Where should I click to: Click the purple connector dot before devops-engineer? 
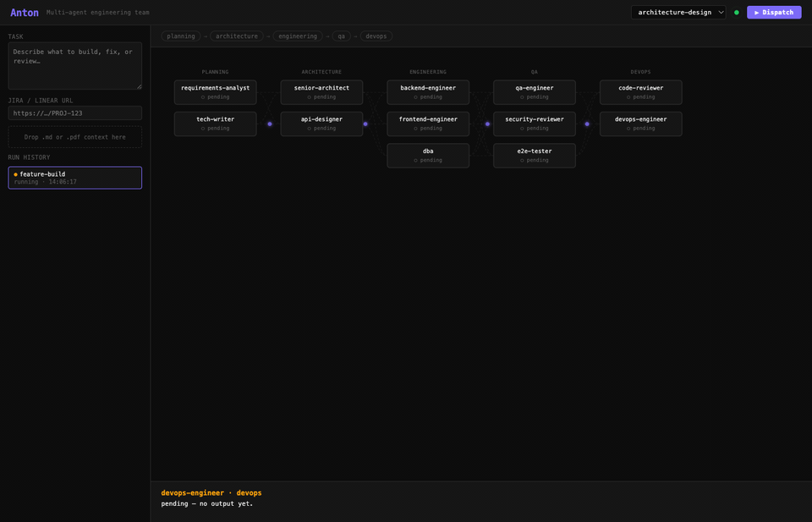[x=587, y=124]
